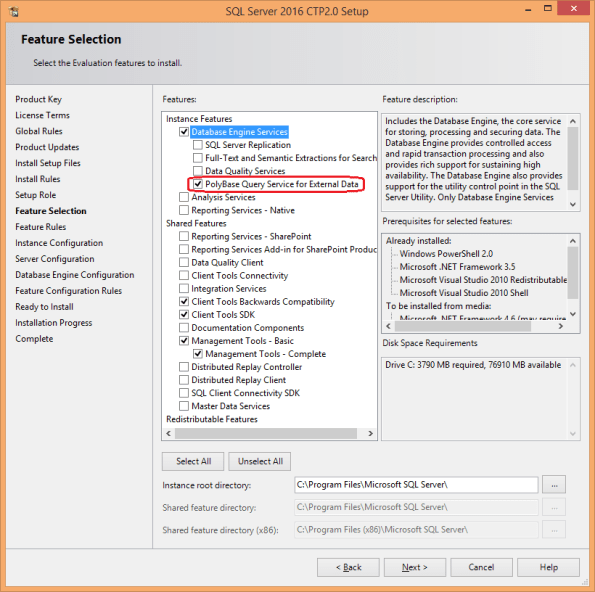This screenshot has height=592, width=595.
Task: Select Microsoft .NET Framework 3.5 entry
Action: (457, 267)
